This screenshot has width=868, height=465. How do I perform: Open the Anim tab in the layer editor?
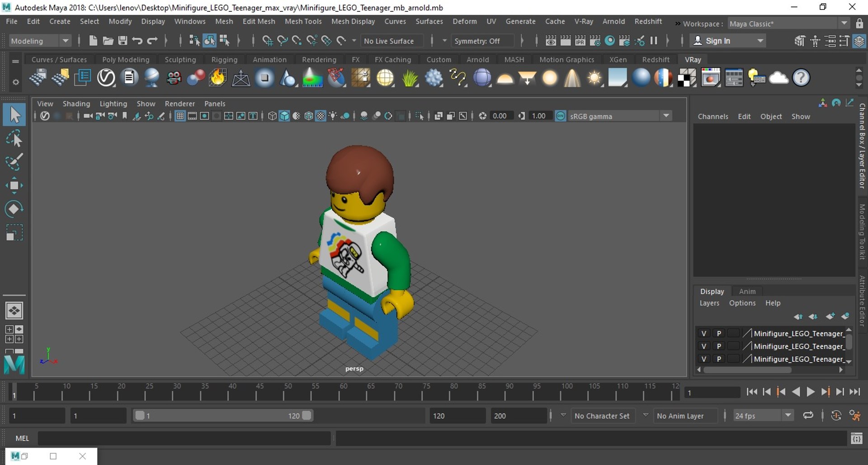click(747, 291)
